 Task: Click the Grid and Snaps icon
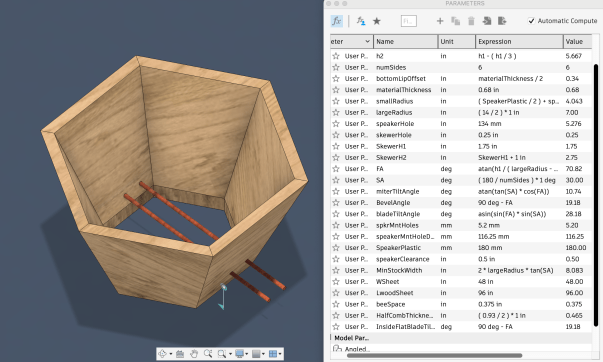256,354
